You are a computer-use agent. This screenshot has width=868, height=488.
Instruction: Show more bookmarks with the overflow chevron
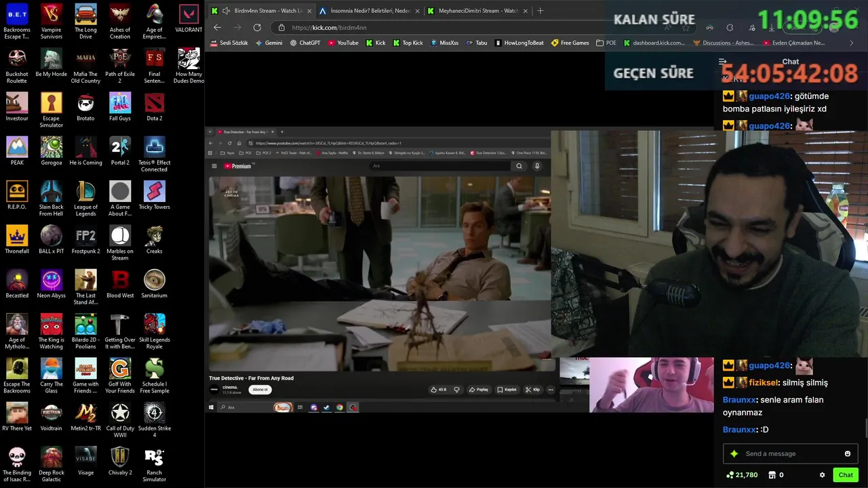pos(852,43)
